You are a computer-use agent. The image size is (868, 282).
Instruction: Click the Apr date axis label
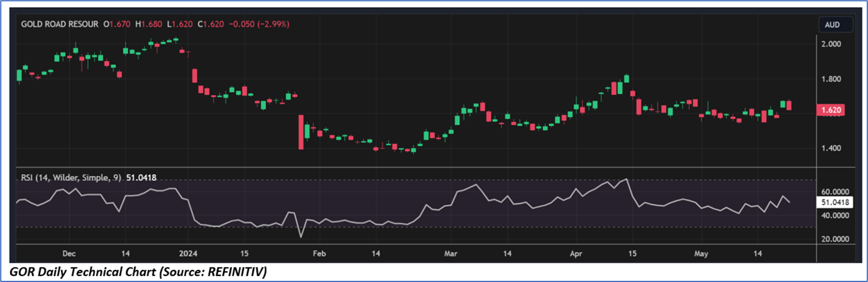click(577, 253)
